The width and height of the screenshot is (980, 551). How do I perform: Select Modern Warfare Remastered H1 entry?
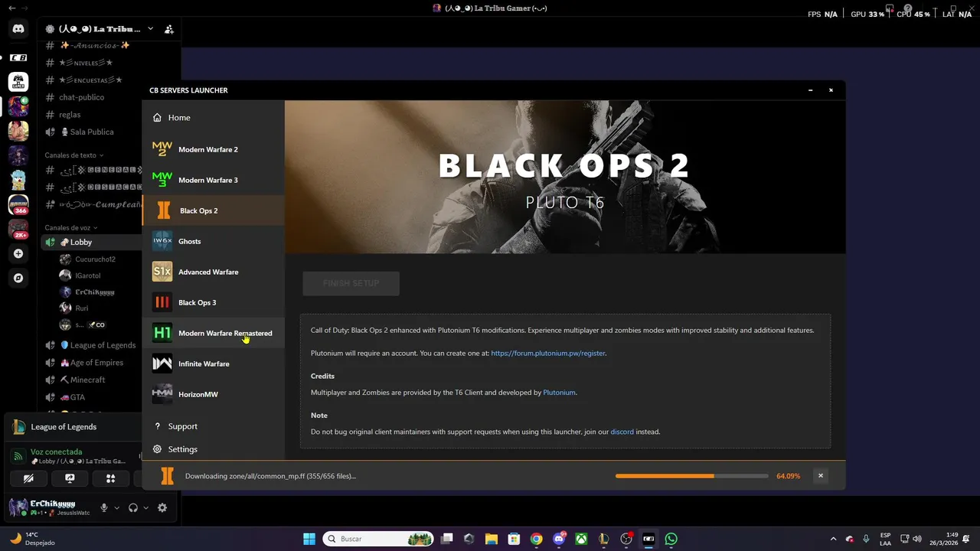point(213,333)
